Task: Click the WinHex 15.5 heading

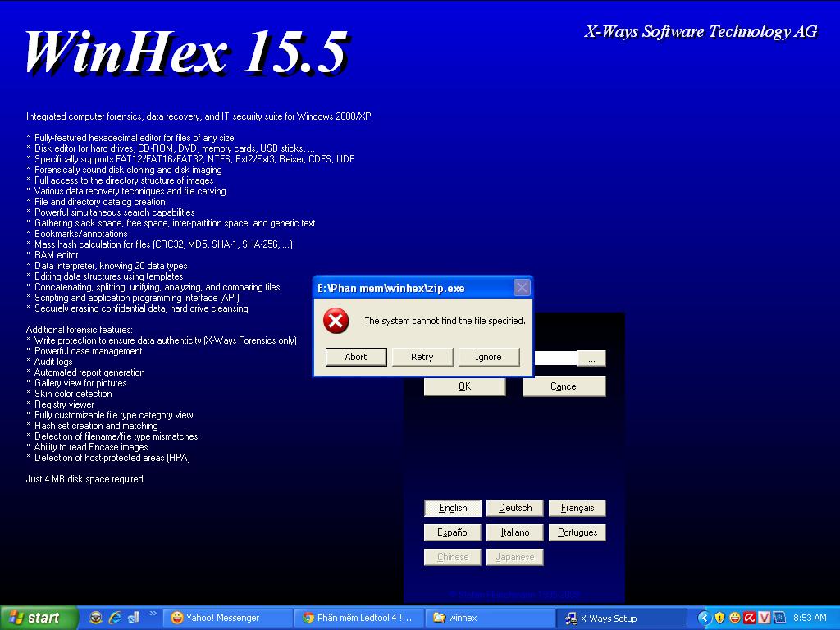Action: pyautogui.click(x=186, y=52)
